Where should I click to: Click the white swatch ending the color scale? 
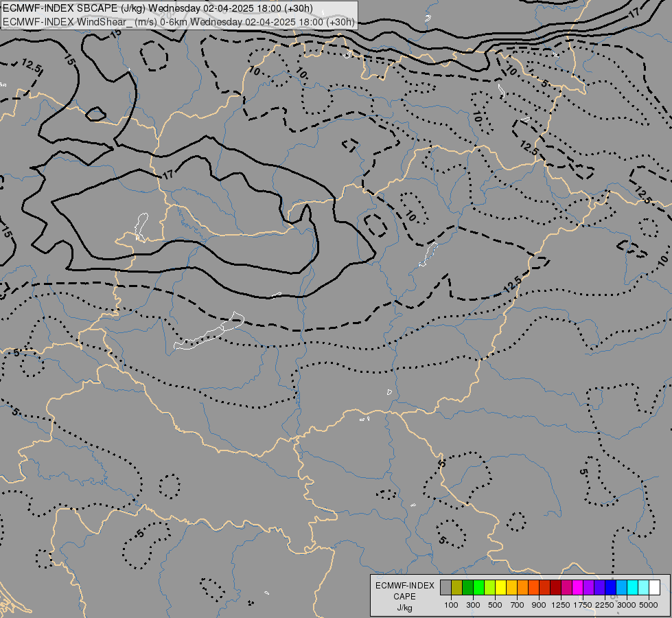coord(654,587)
